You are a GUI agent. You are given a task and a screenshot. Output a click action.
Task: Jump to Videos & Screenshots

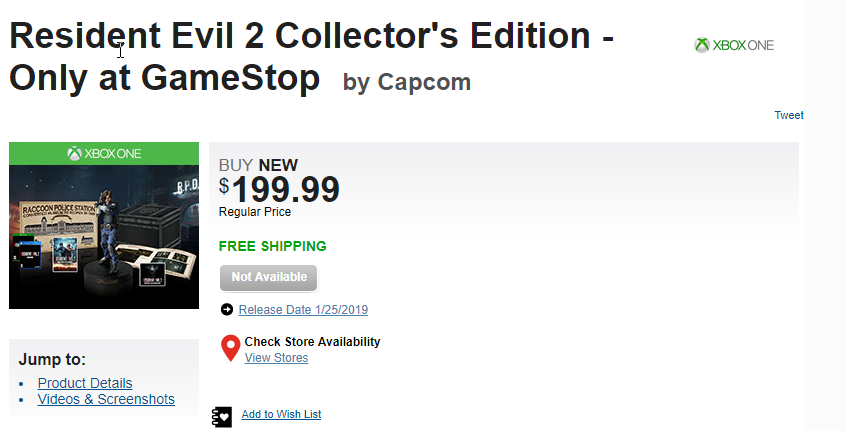[106, 399]
